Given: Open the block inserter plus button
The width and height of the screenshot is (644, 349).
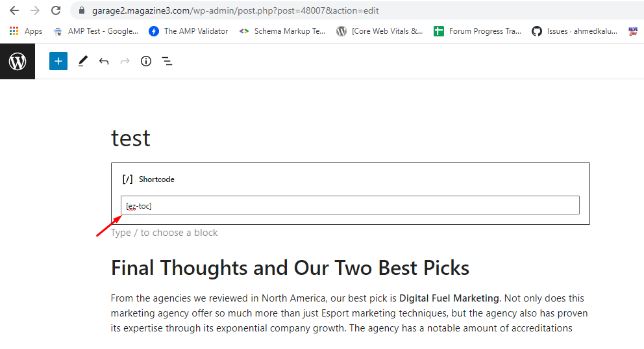Looking at the screenshot, I should pyautogui.click(x=58, y=61).
